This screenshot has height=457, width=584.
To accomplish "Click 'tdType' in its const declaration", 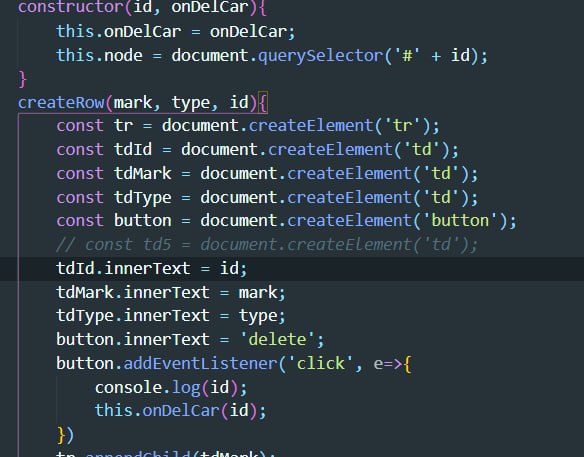I will (143, 197).
